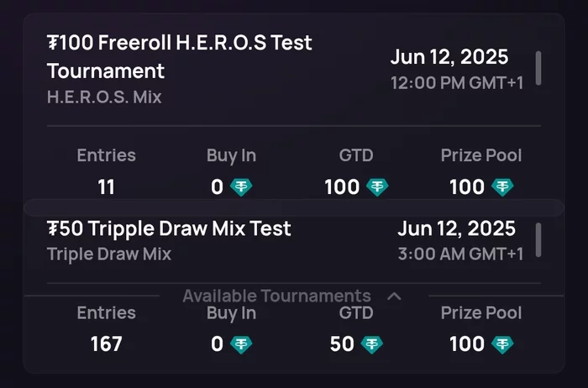Click the Tether icon beside Freeroll Prize Pool
The image size is (588, 388).
pos(502,187)
